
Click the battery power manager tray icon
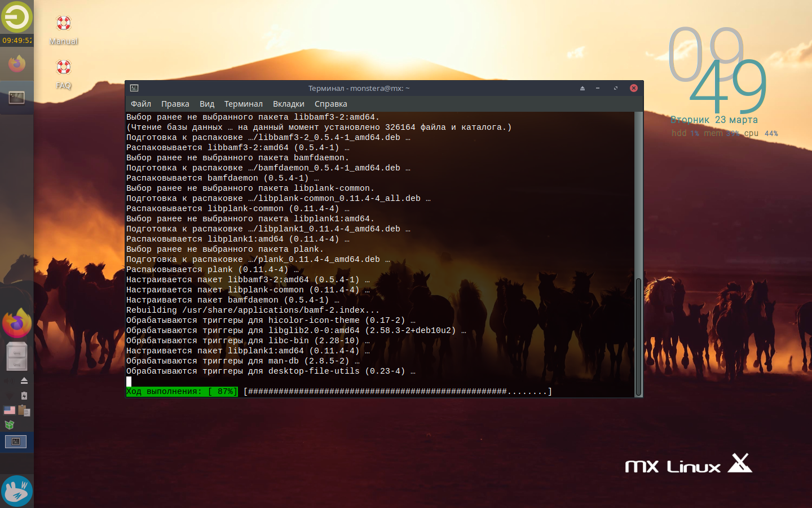(24, 396)
